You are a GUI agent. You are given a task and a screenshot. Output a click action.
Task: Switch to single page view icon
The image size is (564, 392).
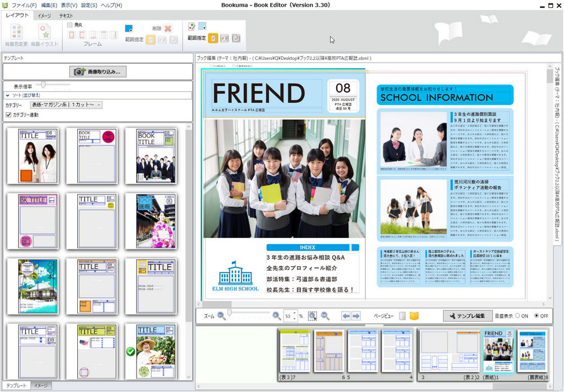(403, 316)
